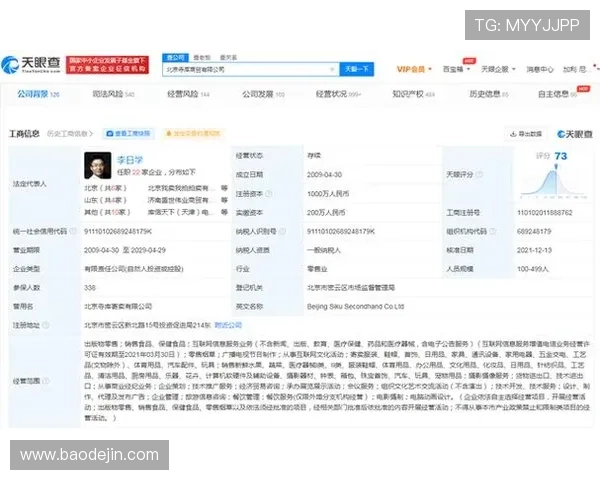Open the help icon beside 纳税人识别号
Viewport: 600px width, 480px height.
(x=282, y=231)
